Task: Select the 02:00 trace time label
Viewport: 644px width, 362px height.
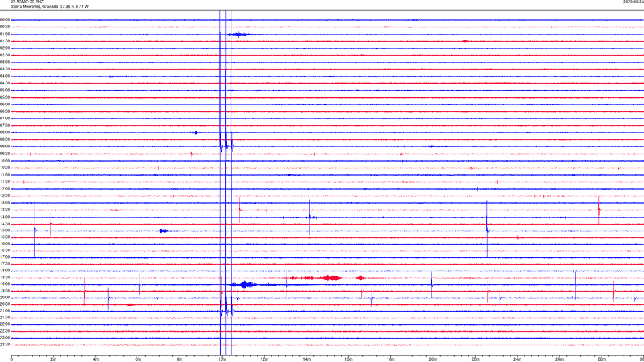Action: pos(5,48)
